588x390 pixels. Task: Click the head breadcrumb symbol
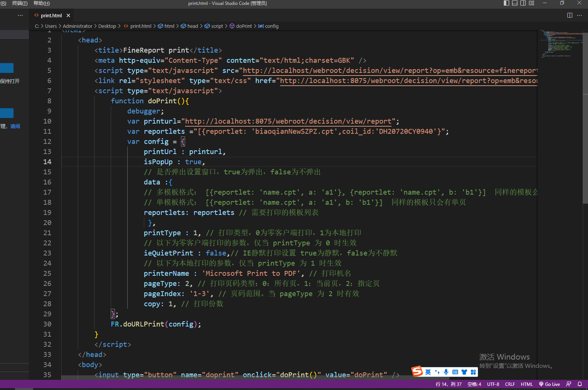(189, 26)
